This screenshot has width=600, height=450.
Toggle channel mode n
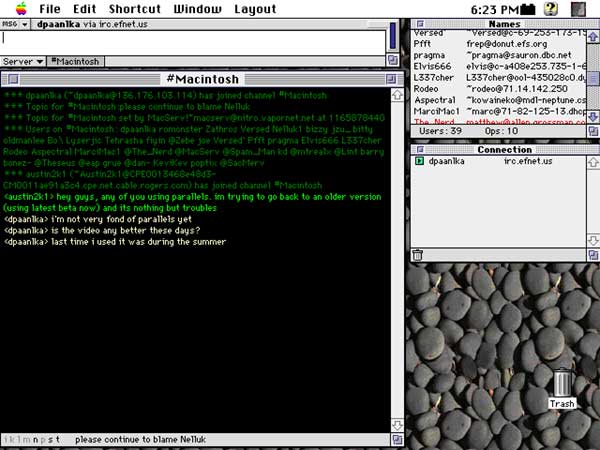click(x=36, y=440)
